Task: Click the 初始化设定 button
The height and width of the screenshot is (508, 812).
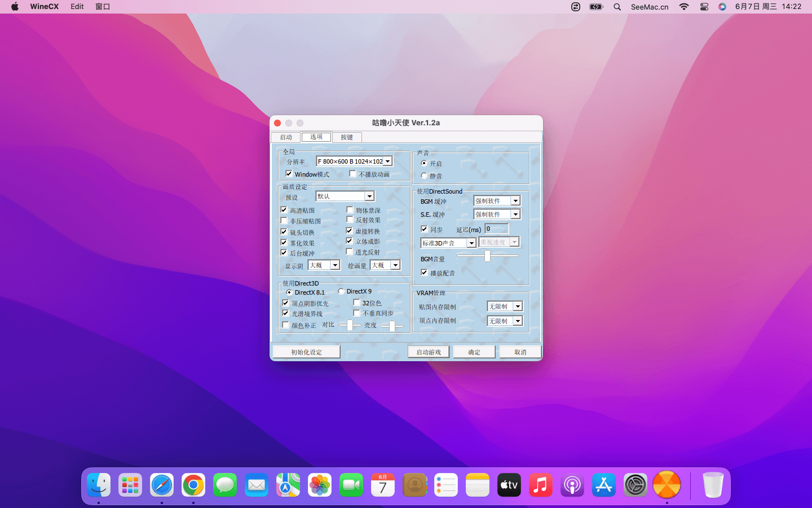Action: [x=306, y=352]
